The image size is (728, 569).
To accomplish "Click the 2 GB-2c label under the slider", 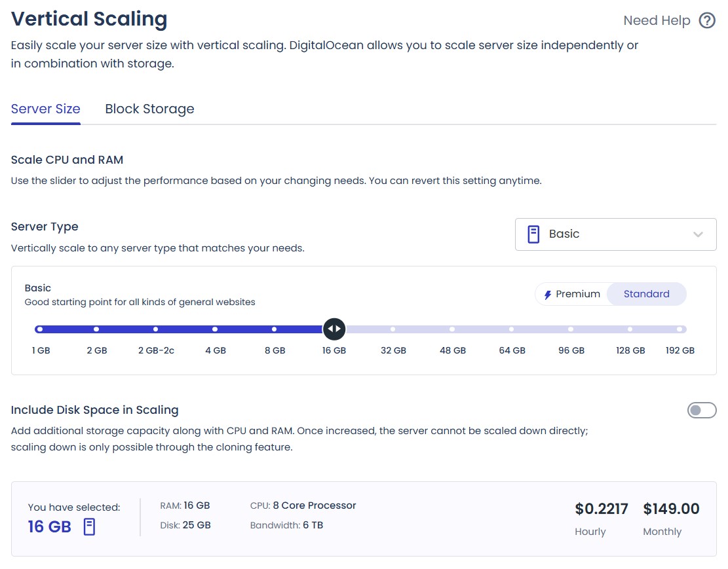I will coord(156,350).
